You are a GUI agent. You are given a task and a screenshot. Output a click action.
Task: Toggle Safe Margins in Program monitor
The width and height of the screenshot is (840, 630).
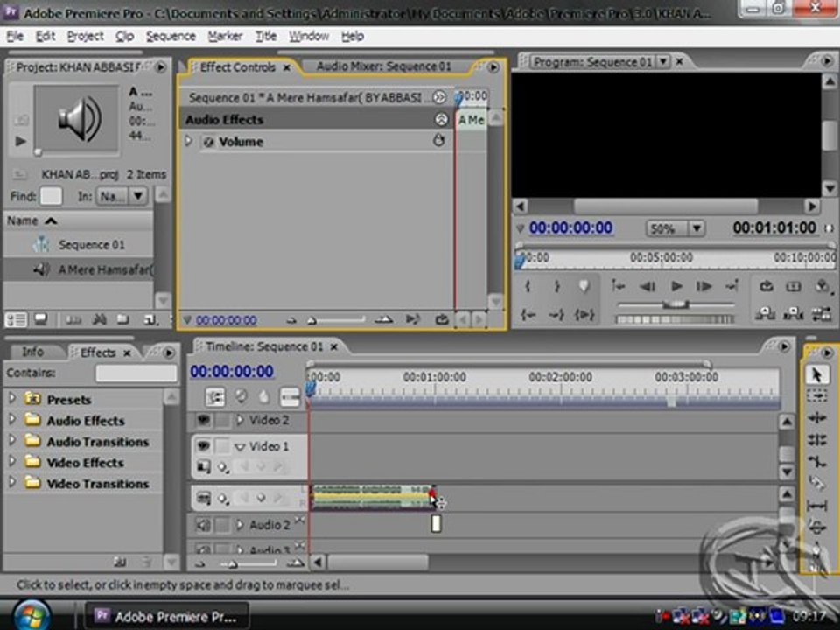click(x=794, y=287)
